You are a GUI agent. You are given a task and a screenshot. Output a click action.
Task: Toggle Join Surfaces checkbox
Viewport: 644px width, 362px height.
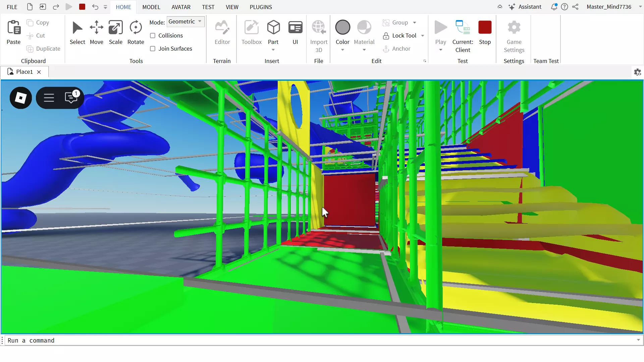coord(153,49)
